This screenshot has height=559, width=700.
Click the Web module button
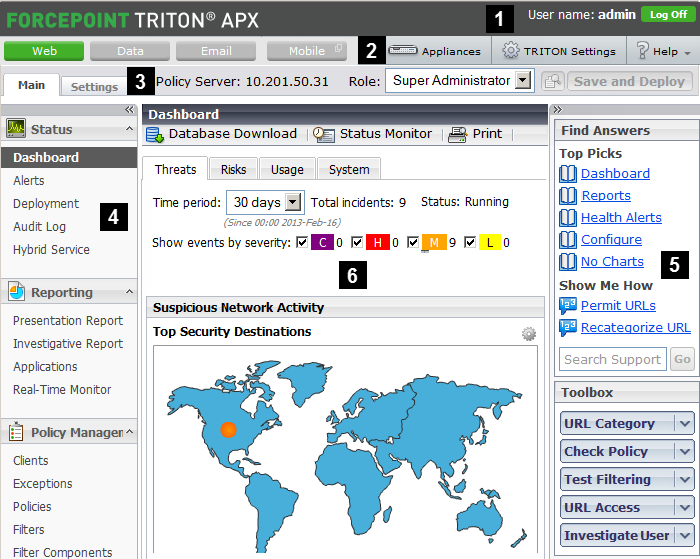[x=44, y=51]
